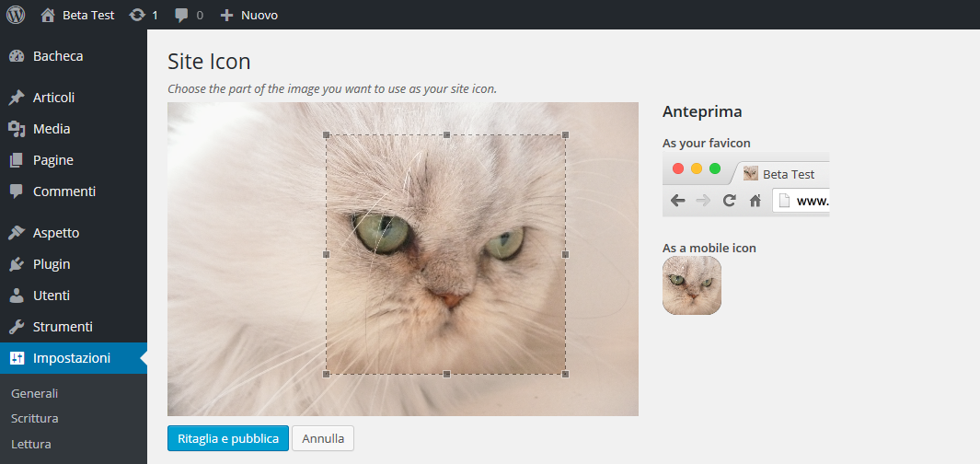Open Commenti from the sidebar

click(63, 191)
